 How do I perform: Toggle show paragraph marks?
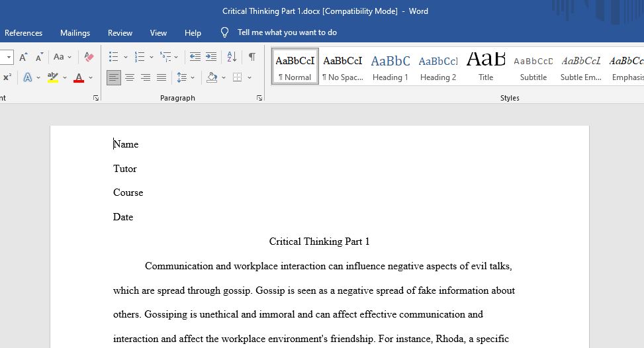(252, 57)
